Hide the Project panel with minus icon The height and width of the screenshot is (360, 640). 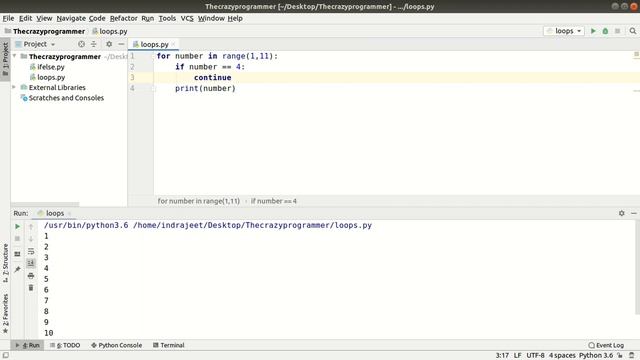pyautogui.click(x=121, y=44)
